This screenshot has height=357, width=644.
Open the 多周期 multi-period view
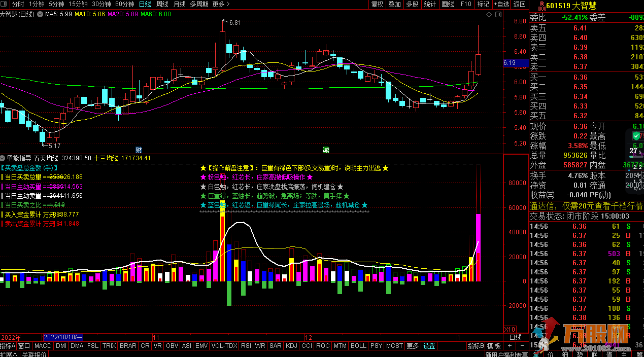click(x=199, y=4)
